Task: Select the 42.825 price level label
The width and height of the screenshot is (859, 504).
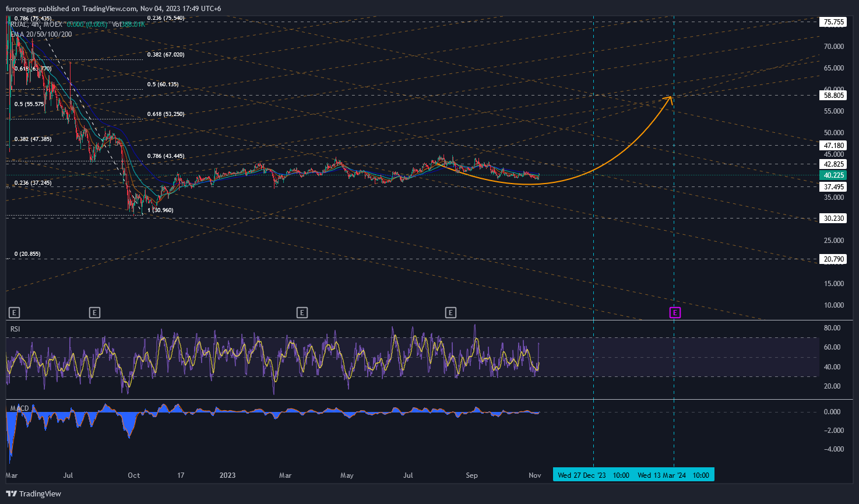Action: coord(833,164)
